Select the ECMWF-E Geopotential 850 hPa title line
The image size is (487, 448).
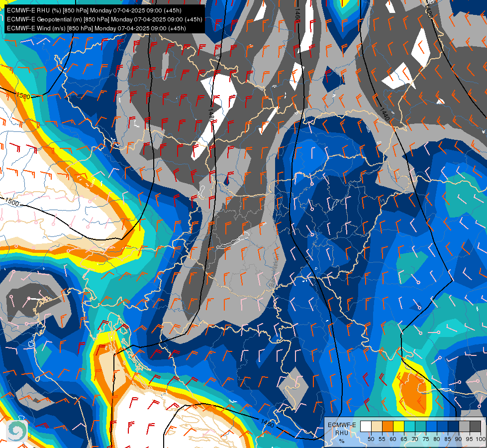point(104,19)
